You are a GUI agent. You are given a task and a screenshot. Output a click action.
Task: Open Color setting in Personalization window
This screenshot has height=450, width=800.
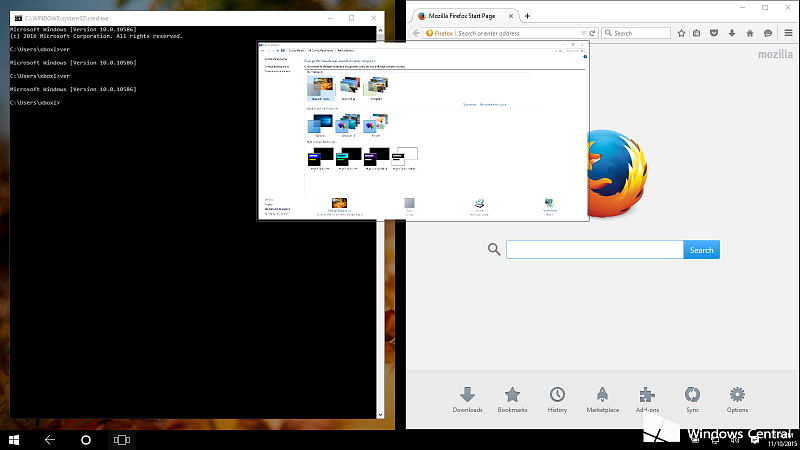coord(409,206)
